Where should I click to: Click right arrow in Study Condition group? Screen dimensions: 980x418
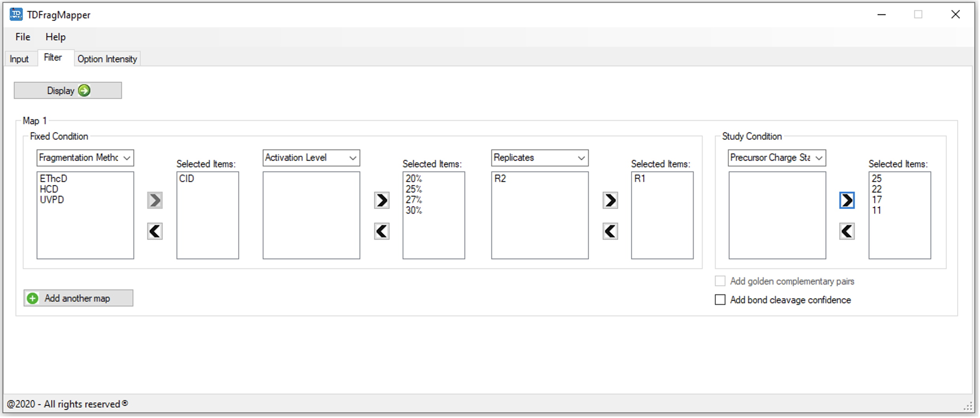[x=847, y=200]
